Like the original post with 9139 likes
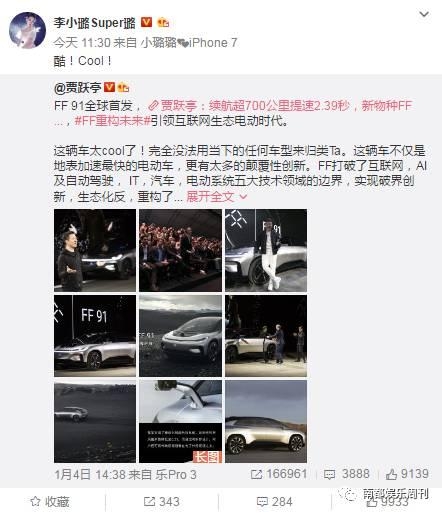 407,474
